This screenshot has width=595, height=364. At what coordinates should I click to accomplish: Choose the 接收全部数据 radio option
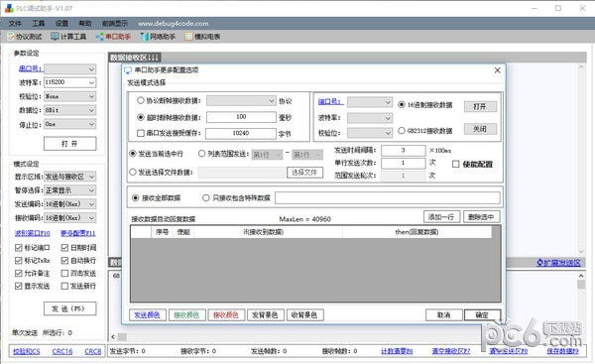pyautogui.click(x=136, y=198)
